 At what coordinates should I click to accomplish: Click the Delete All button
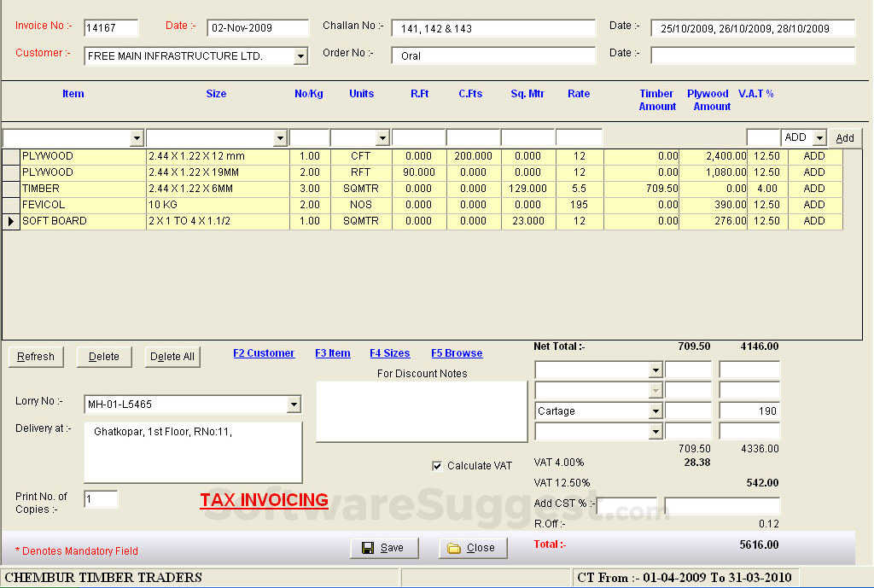tap(172, 357)
